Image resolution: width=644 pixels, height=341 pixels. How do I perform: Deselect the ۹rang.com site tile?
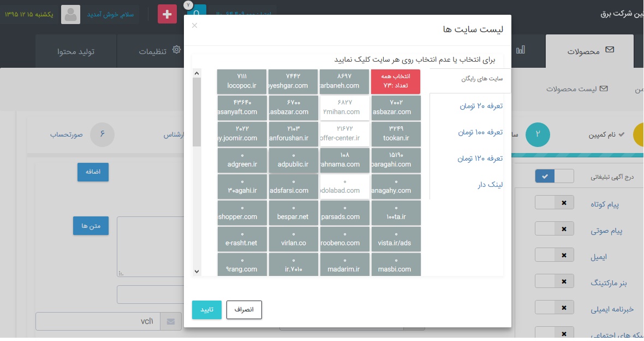coord(242,264)
